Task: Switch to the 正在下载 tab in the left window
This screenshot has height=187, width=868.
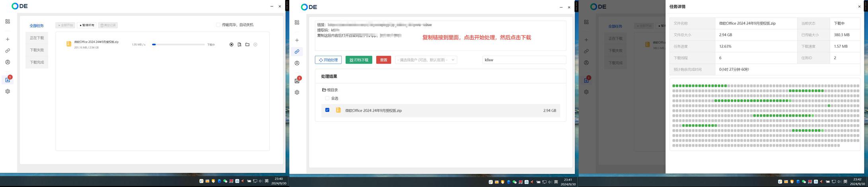Action: 37,38
